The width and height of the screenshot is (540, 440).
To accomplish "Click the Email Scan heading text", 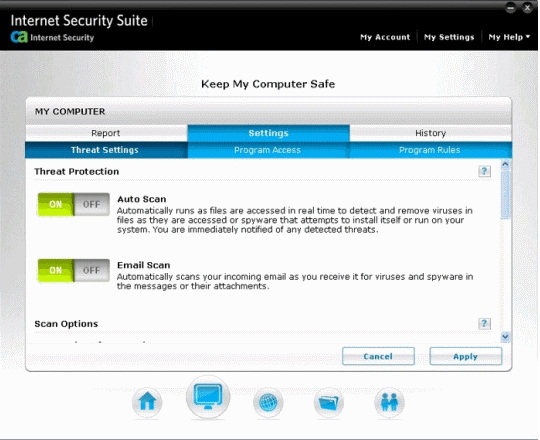I will click(x=144, y=265).
